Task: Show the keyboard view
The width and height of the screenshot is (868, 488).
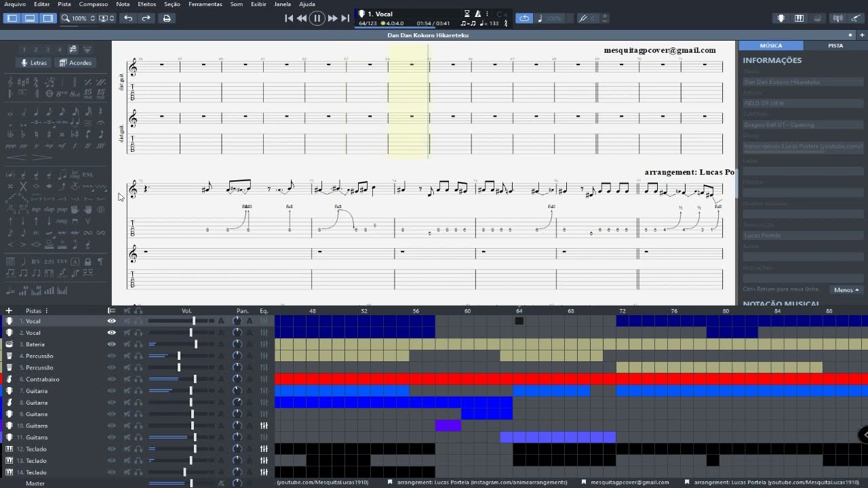Action: 800,18
